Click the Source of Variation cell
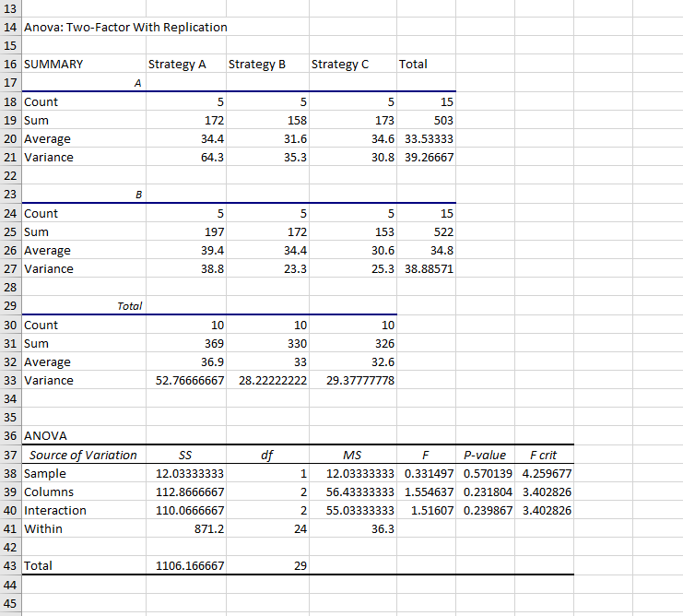683x616 pixels. point(83,455)
